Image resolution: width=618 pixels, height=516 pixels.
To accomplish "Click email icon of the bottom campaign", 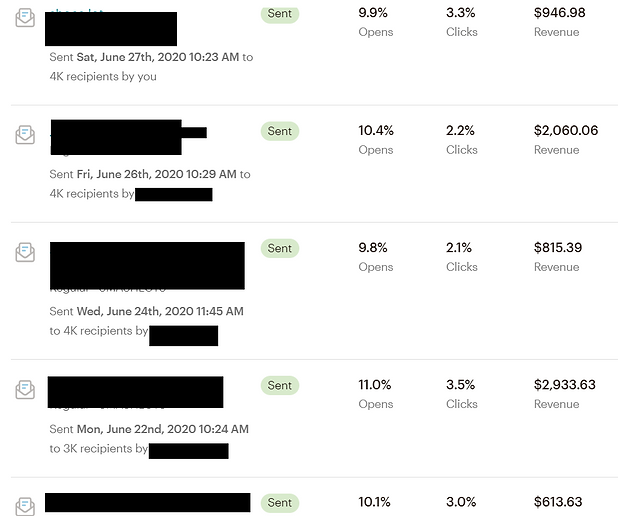I will pos(25,506).
